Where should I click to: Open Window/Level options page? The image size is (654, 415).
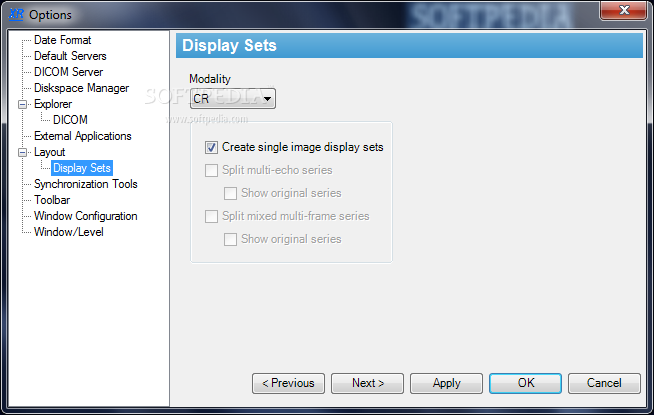pyautogui.click(x=69, y=232)
